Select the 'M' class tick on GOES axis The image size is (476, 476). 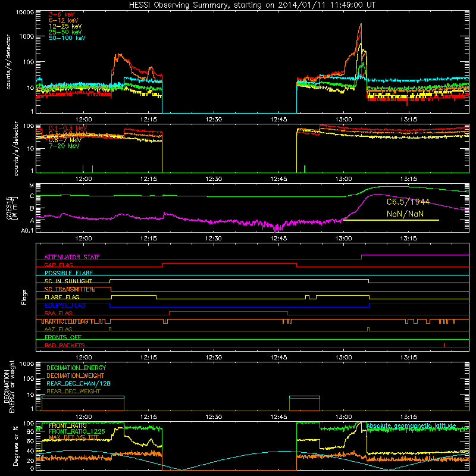(32, 186)
